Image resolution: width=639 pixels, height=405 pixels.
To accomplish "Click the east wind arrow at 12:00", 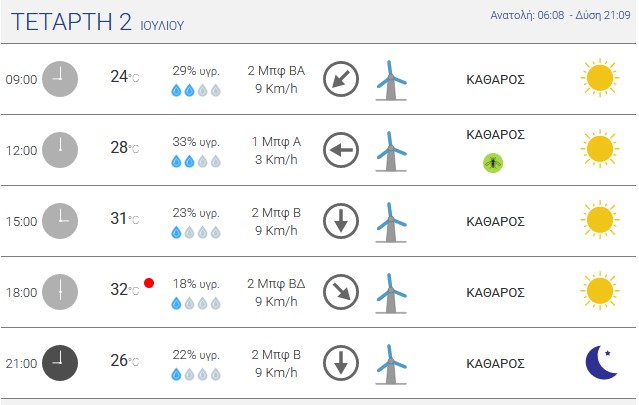I will pyautogui.click(x=341, y=150).
